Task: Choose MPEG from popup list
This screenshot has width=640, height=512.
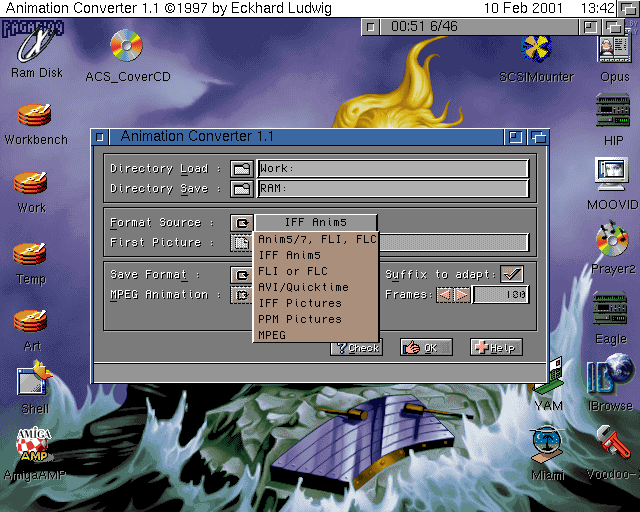Action: pos(317,335)
